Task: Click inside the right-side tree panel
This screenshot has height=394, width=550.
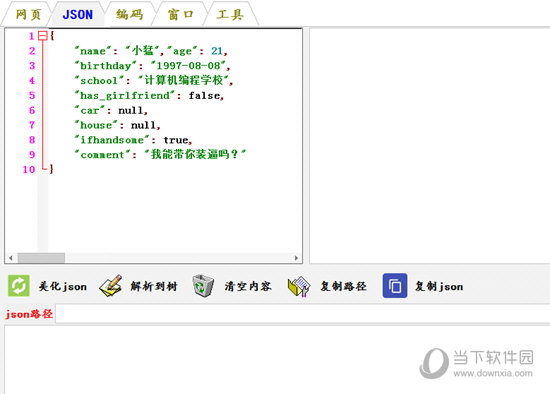Action: tap(429, 145)
